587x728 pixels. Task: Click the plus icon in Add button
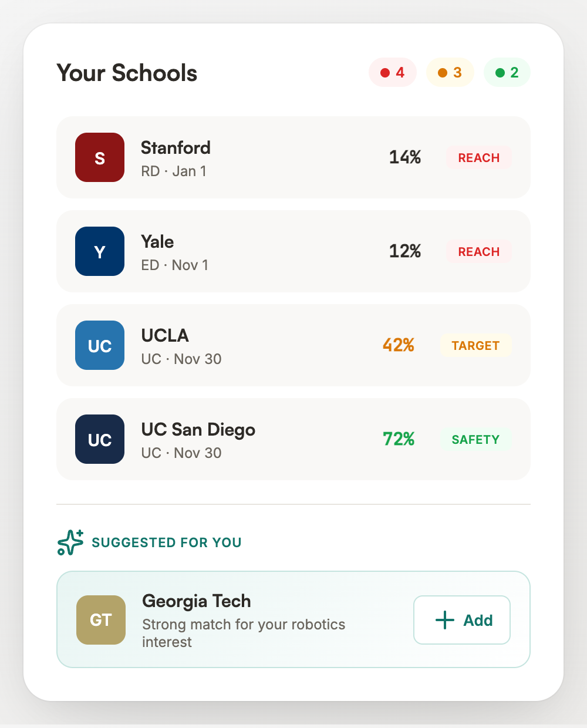[x=445, y=620]
